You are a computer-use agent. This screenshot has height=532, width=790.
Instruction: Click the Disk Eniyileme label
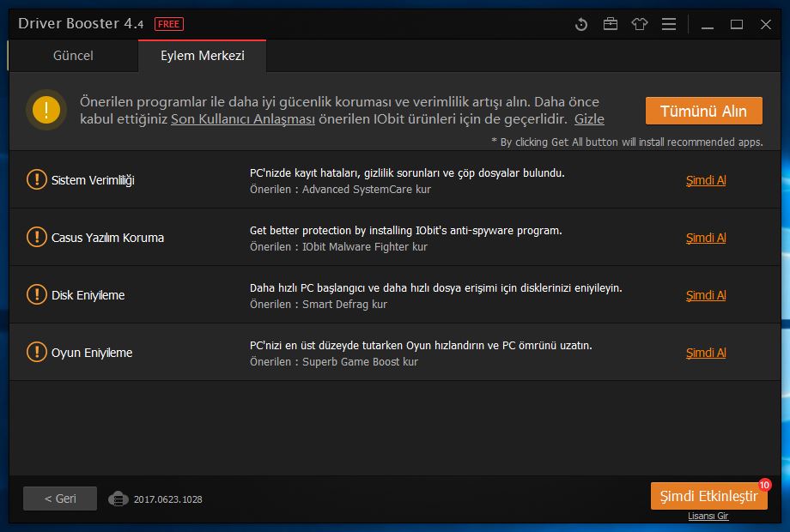tap(88, 295)
